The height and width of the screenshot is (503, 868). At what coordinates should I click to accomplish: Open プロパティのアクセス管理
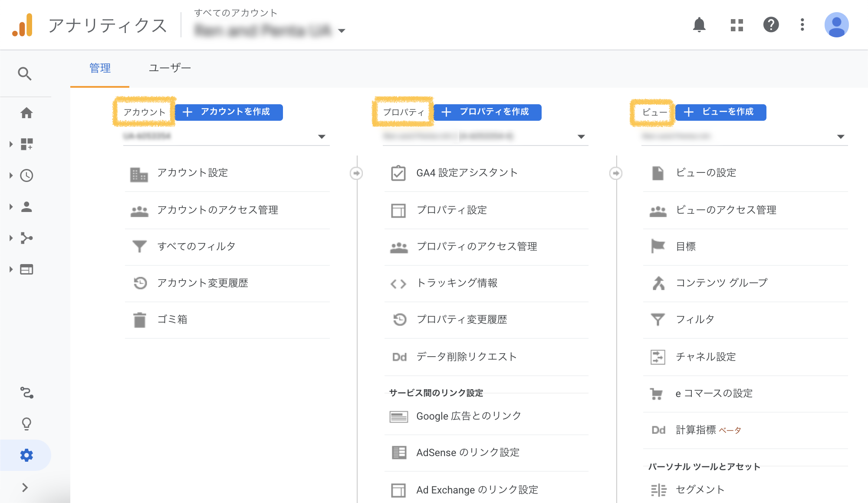coord(486,247)
